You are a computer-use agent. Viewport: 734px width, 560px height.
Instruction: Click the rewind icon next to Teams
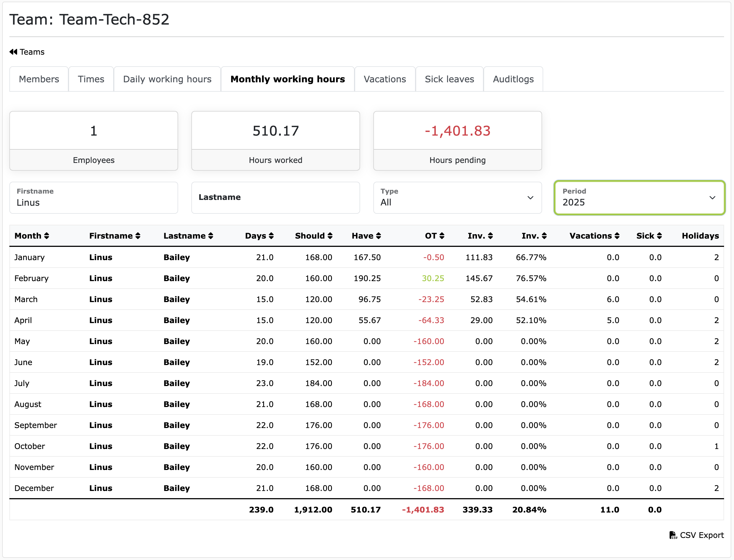(x=13, y=52)
